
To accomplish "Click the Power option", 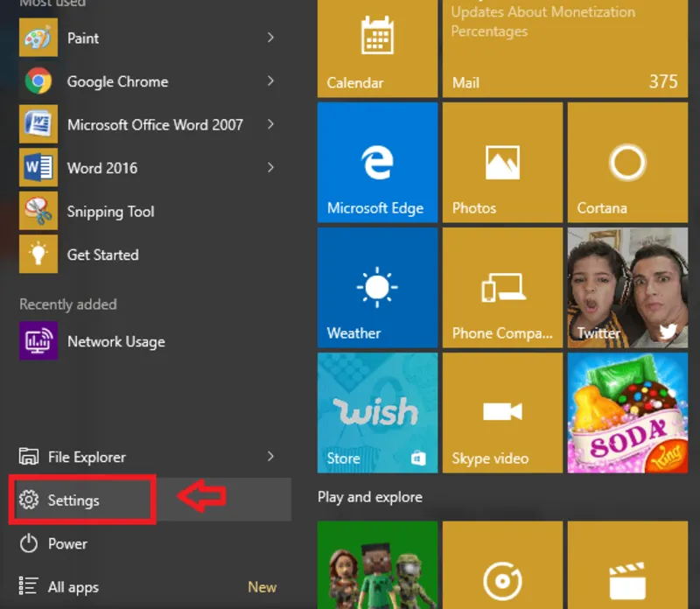I will click(66, 543).
